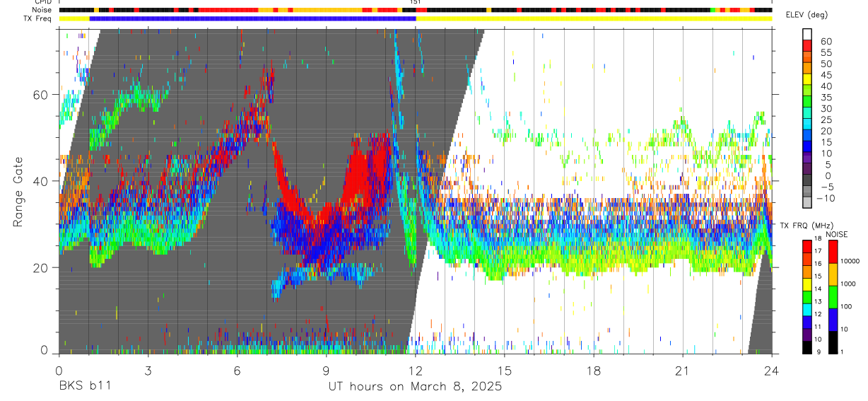This screenshot has height=401, width=868.
Task: Click the green 100–1000 NOISE swatch
Action: click(833, 296)
